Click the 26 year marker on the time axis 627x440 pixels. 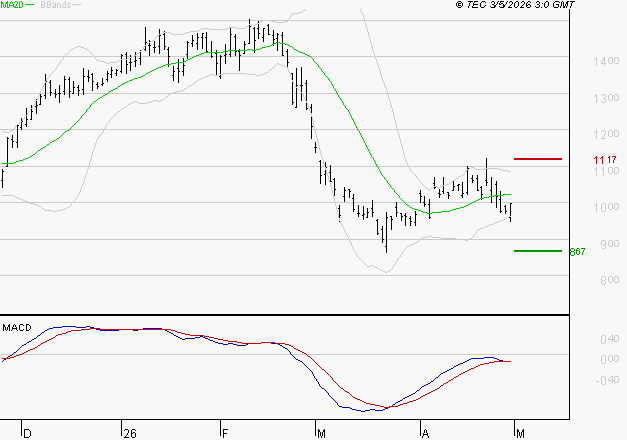[x=130, y=434]
